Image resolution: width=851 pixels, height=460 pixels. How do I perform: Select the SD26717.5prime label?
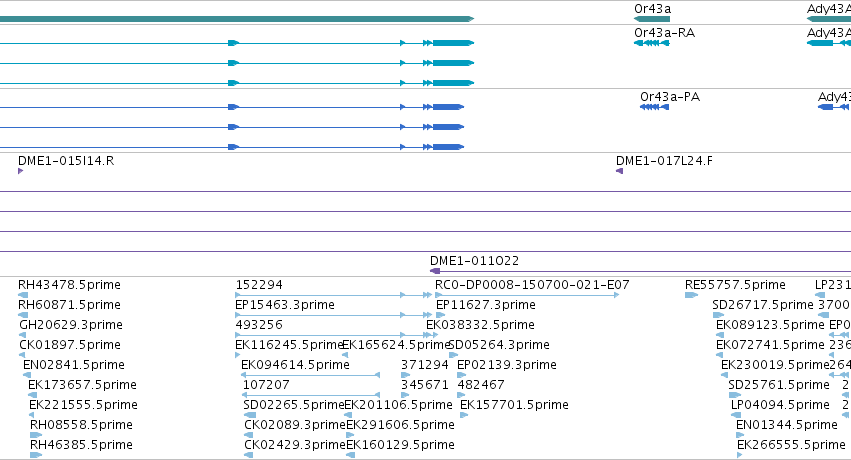(x=763, y=305)
